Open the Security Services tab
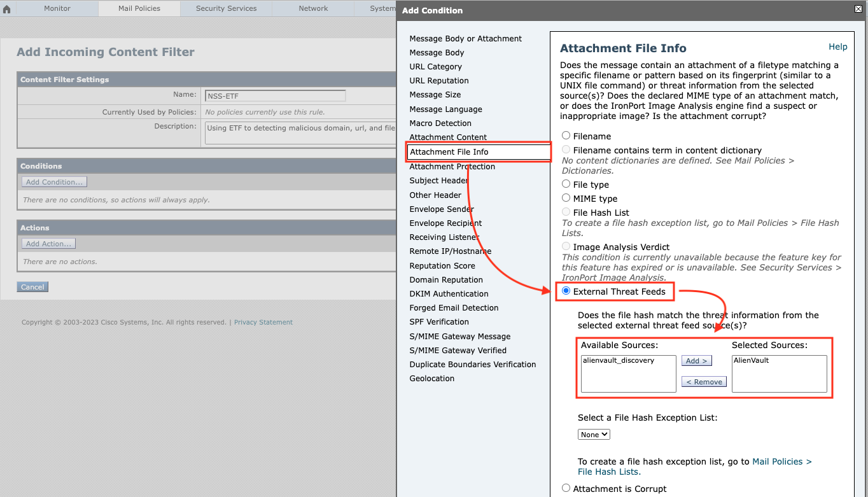This screenshot has width=868, height=497. pos(225,8)
